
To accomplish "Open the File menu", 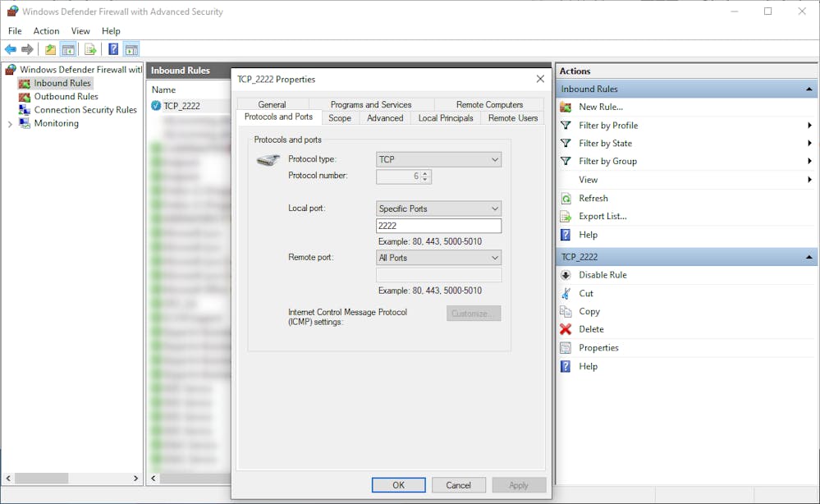I will (15, 31).
